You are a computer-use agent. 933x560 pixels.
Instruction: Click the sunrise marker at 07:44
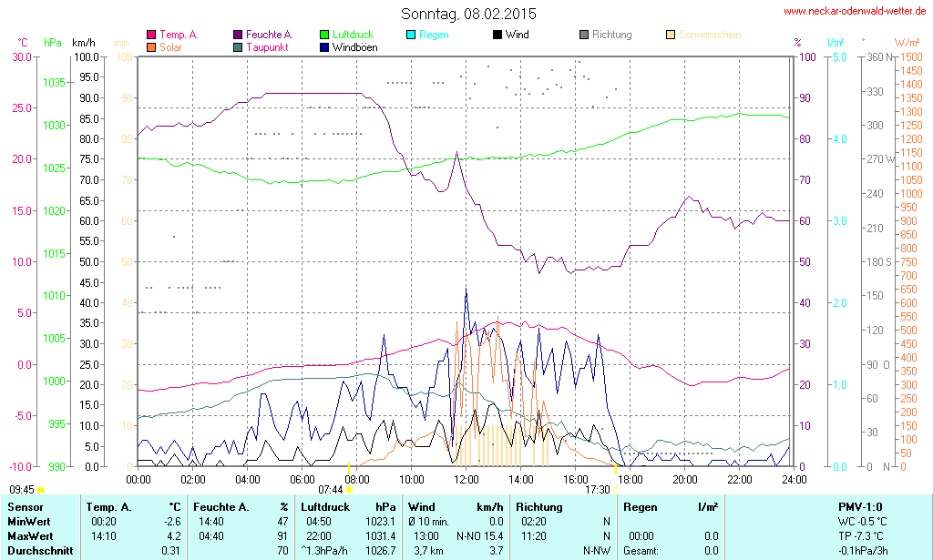[x=349, y=490]
